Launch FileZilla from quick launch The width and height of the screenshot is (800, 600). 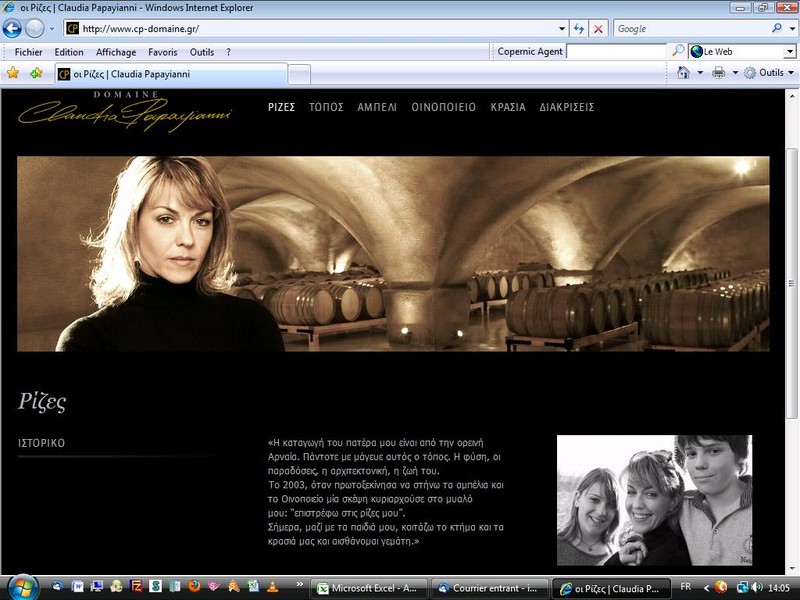136,587
